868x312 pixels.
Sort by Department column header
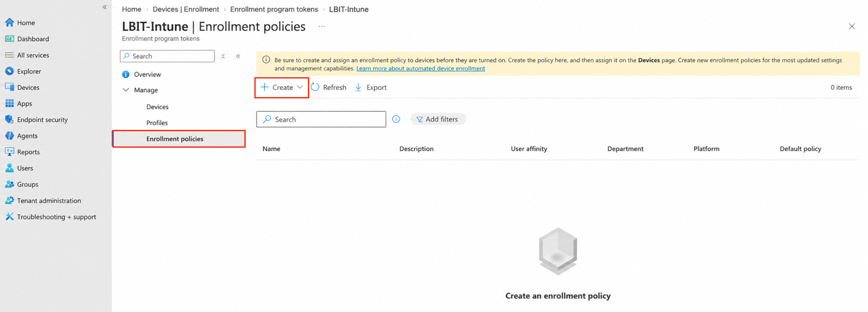[625, 149]
